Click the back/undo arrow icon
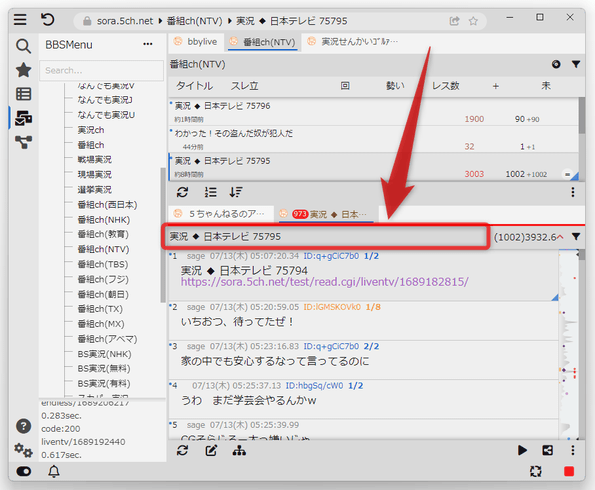Image resolution: width=595 pixels, height=490 pixels. [47, 19]
